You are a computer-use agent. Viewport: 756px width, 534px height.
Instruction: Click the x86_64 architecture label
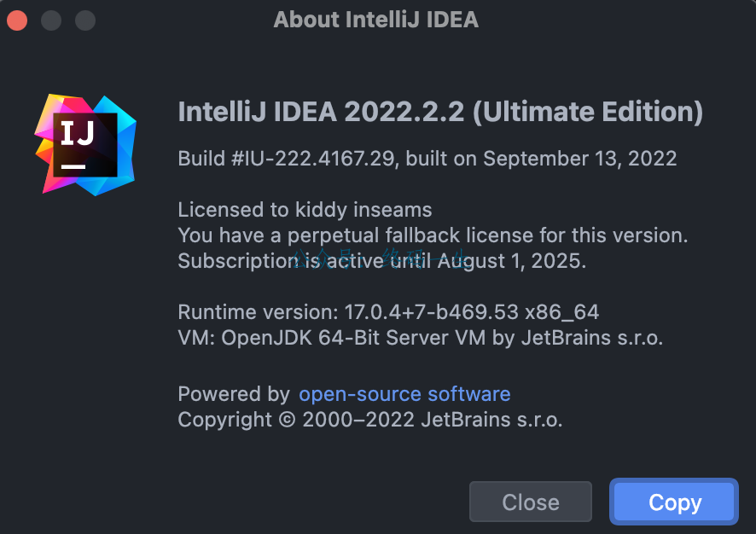(561, 312)
